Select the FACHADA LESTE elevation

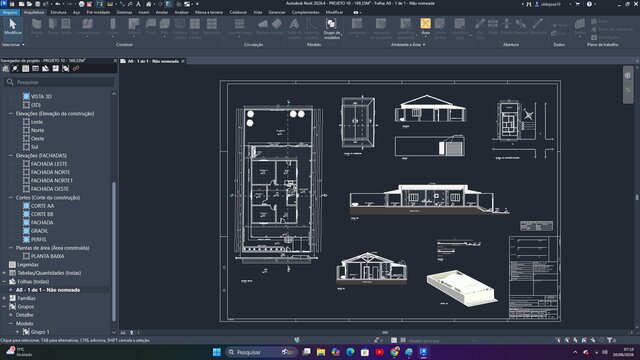[x=49, y=164]
